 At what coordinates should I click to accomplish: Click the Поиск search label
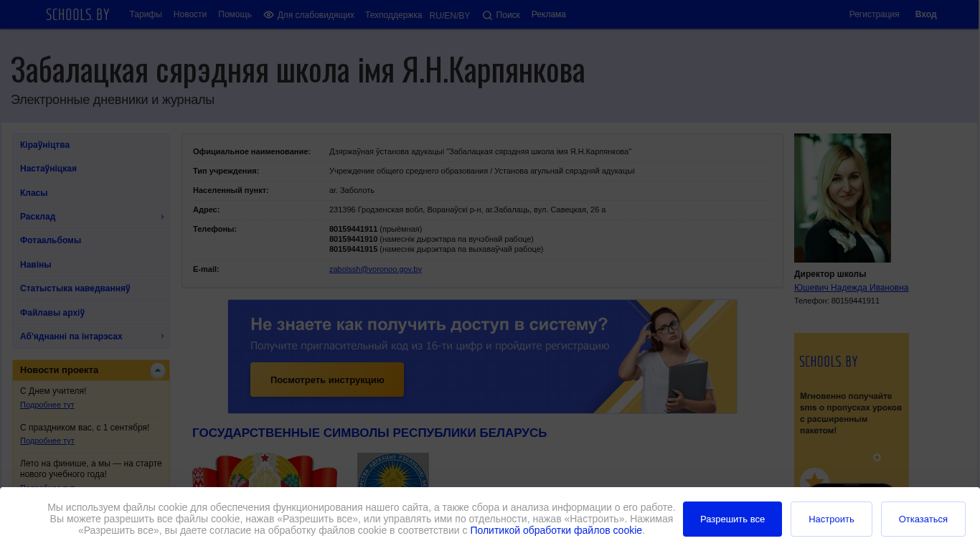508,15
